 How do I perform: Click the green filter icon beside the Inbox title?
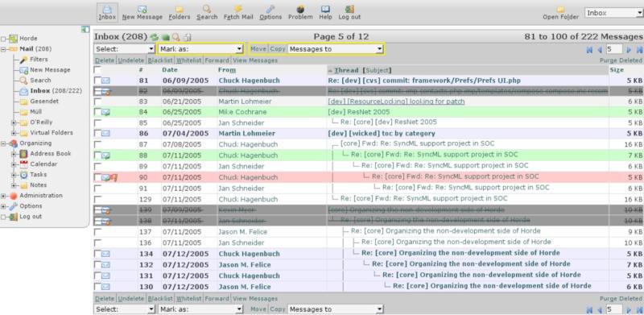click(x=165, y=37)
